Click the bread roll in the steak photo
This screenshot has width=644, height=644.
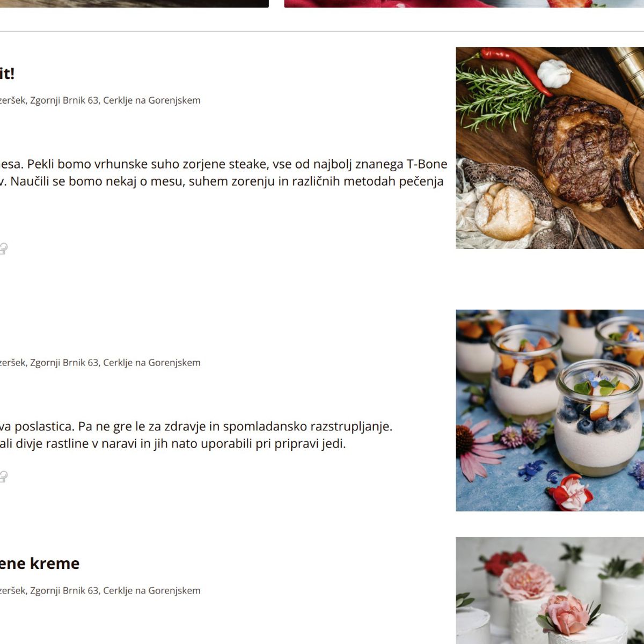point(504,213)
